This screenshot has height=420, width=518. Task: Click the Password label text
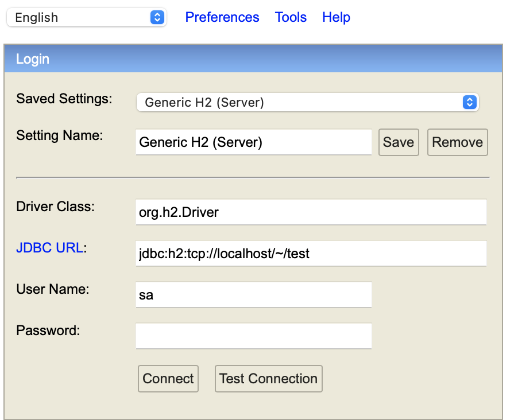click(48, 330)
